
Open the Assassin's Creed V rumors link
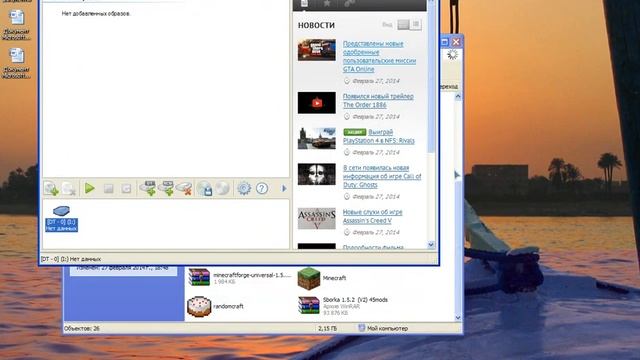point(372,216)
